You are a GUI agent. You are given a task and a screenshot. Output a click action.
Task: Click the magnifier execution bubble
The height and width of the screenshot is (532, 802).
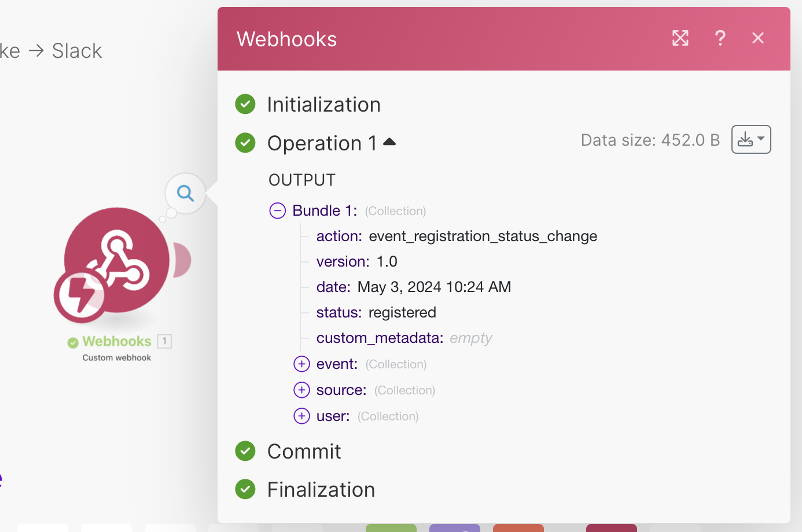[x=185, y=193]
